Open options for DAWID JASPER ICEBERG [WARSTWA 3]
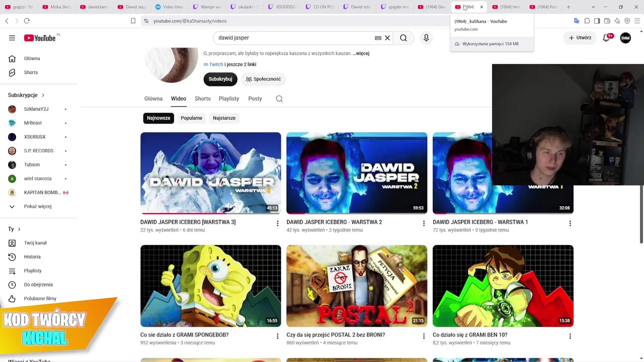The width and height of the screenshot is (644, 362). [277, 223]
